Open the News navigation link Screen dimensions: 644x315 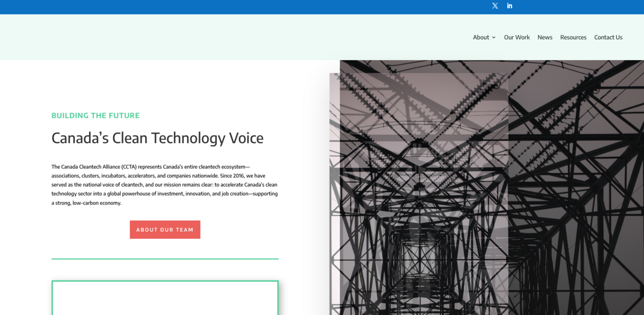[x=545, y=38]
